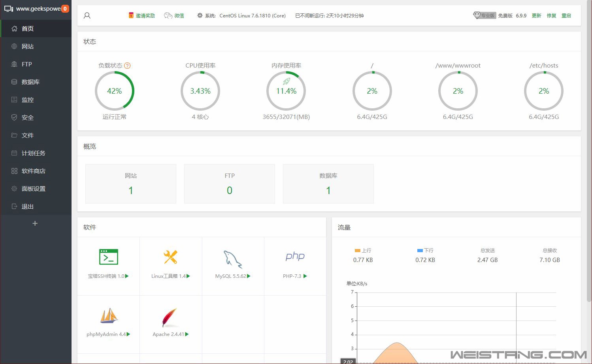Viewport: 592px width, 364px height.
Task: Open the Linux工具箱 wrench icon
Action: [170, 257]
